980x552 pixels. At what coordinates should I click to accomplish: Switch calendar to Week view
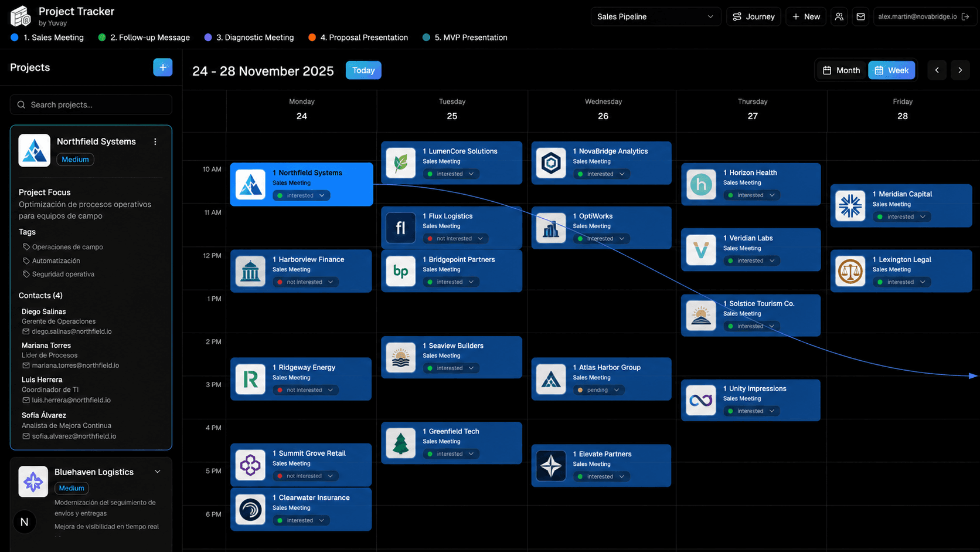click(891, 70)
